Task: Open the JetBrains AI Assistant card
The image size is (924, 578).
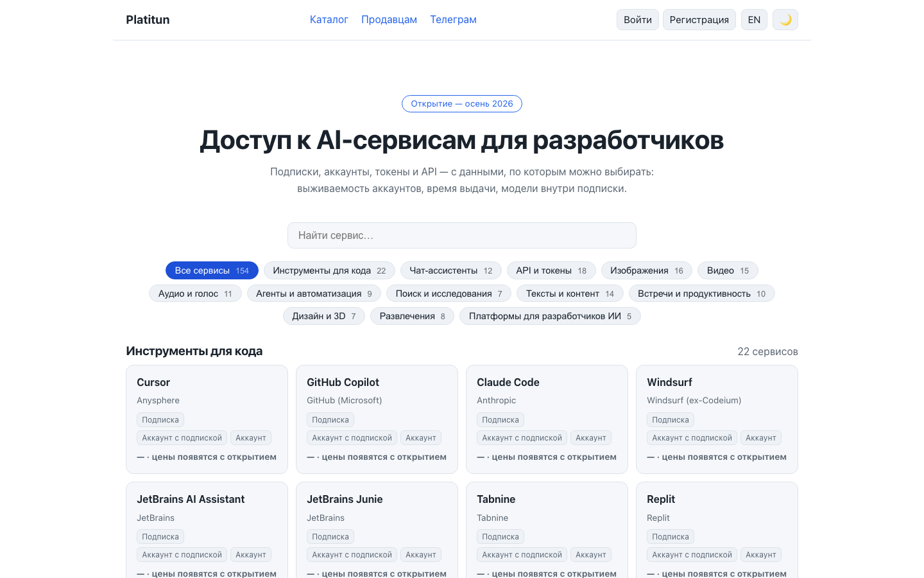Action: [207, 530]
